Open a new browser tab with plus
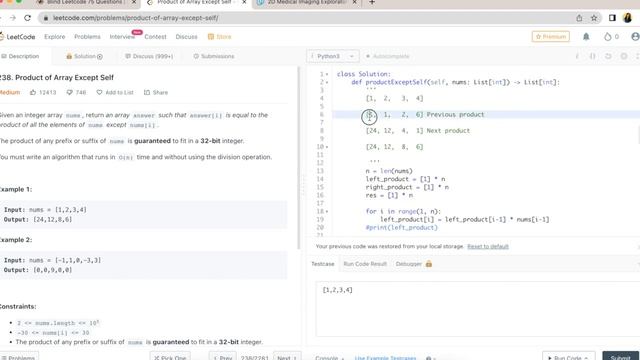Screen dimensions: 640x360 click(372, 2)
